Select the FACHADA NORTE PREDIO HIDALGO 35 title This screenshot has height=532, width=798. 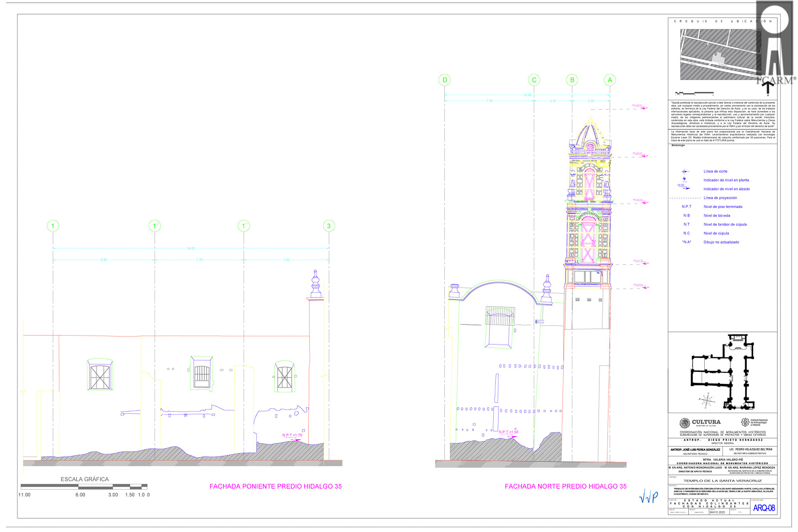pos(566,486)
